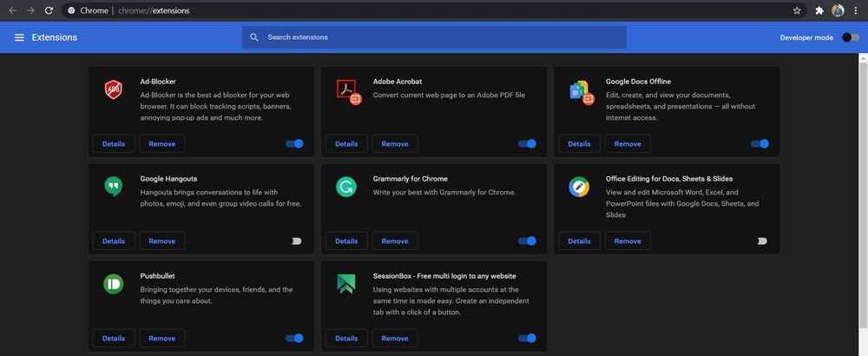
Task: Open Details for Google Docs Offline
Action: point(579,144)
